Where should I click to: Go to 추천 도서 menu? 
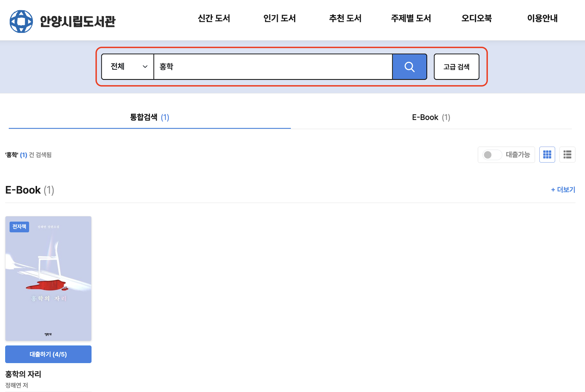click(345, 19)
